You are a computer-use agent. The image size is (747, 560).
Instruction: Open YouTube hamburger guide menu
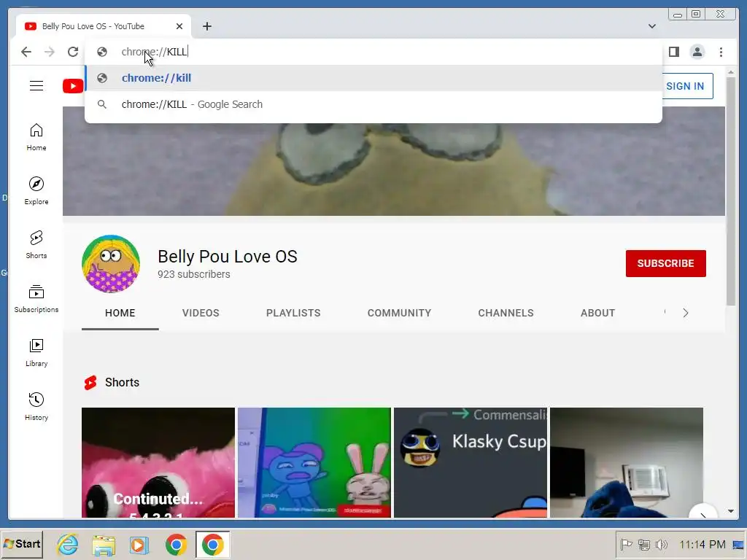click(36, 86)
